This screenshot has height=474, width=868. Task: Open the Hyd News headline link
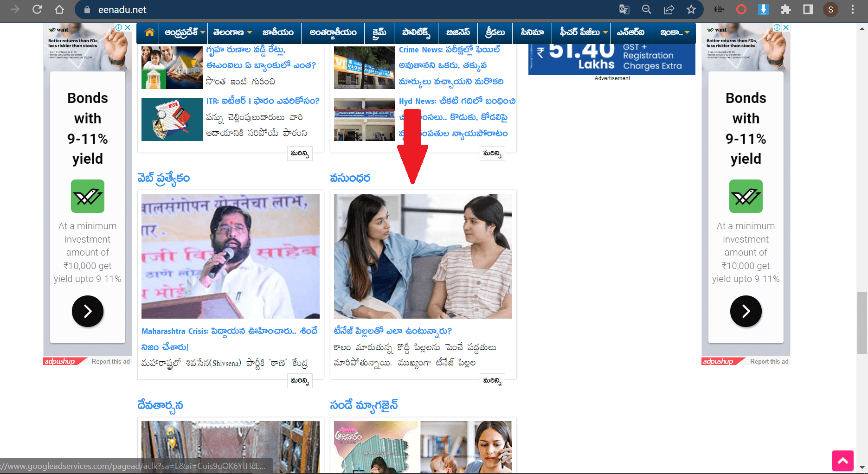pyautogui.click(x=457, y=117)
